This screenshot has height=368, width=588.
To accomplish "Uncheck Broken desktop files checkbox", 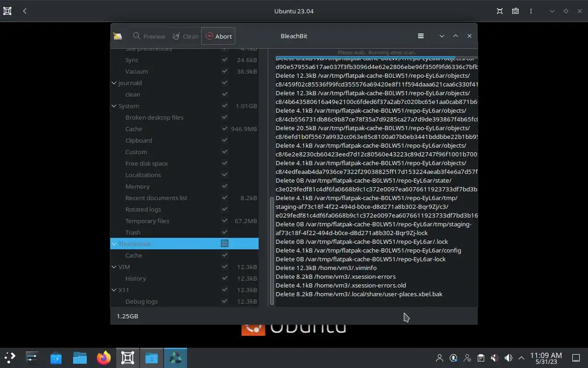I will [x=225, y=117].
